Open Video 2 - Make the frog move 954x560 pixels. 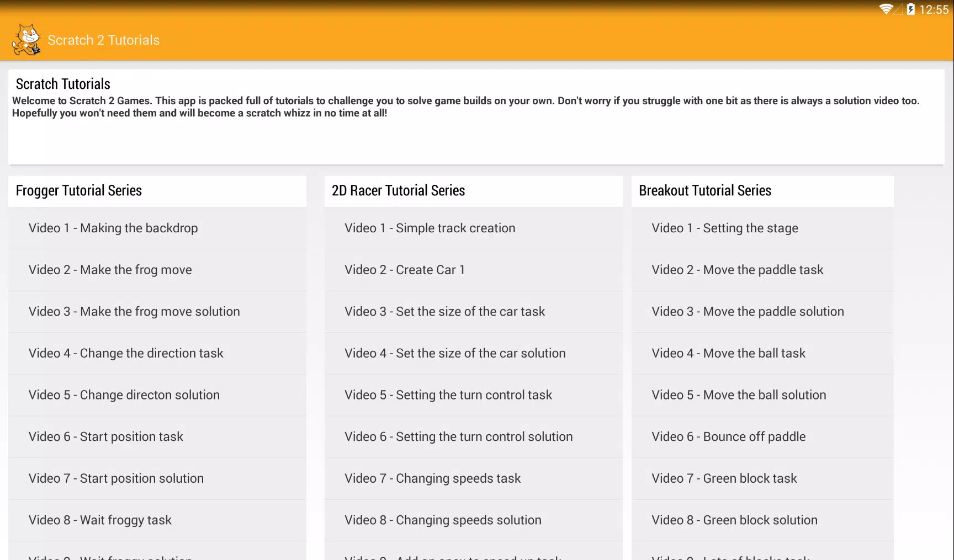click(x=157, y=270)
